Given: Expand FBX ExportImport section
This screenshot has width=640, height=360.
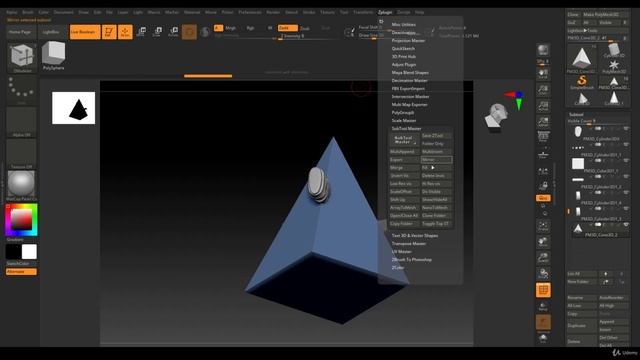Looking at the screenshot, I should 408,89.
